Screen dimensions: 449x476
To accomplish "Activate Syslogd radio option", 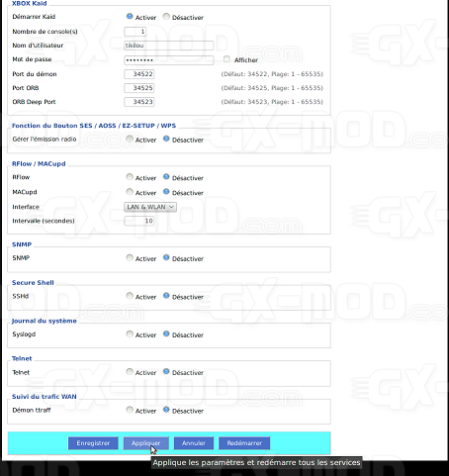I will coord(130,334).
